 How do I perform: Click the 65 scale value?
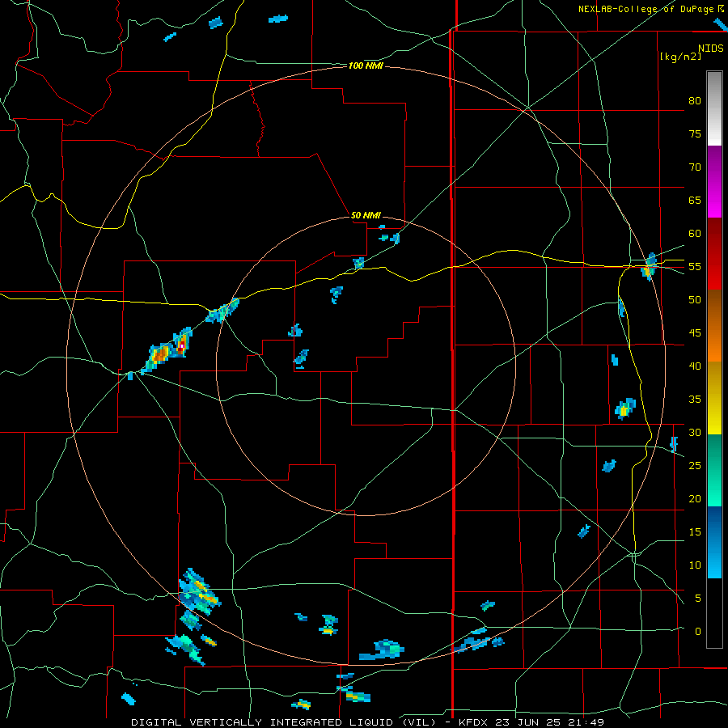pyautogui.click(x=695, y=200)
